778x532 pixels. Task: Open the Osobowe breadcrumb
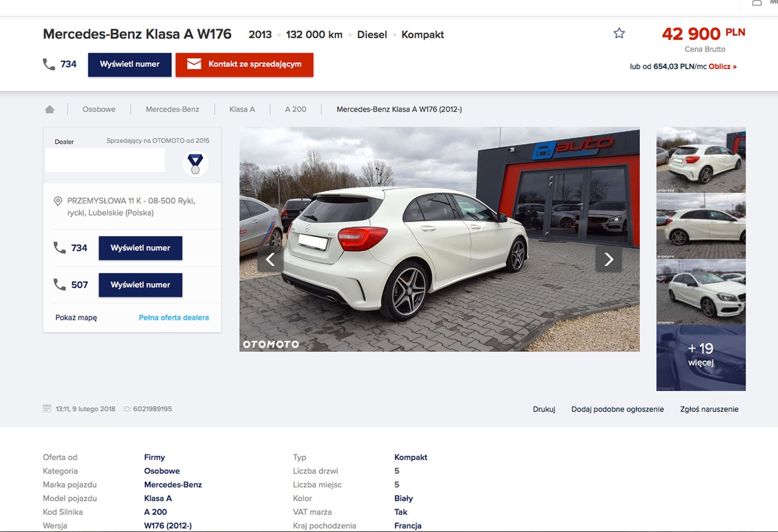point(98,109)
